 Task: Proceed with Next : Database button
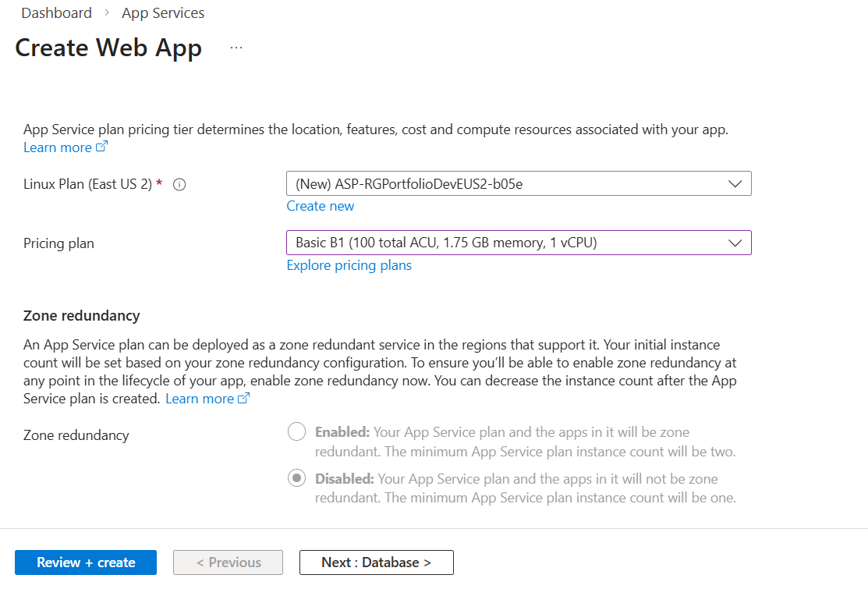(376, 562)
